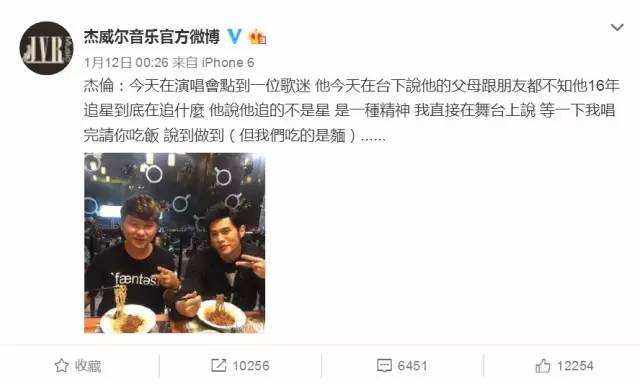Click the repost share arrow icon
Viewport: 640px width, 384px height.
point(218,365)
